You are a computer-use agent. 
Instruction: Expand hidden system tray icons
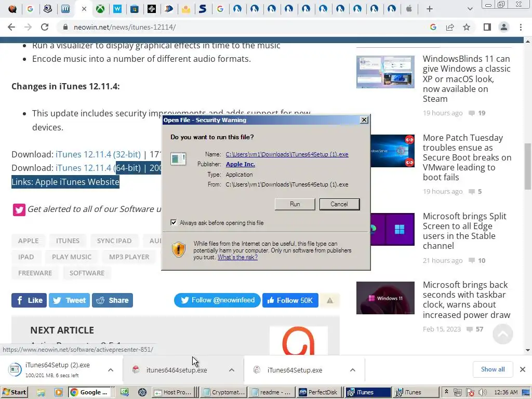(x=446, y=392)
